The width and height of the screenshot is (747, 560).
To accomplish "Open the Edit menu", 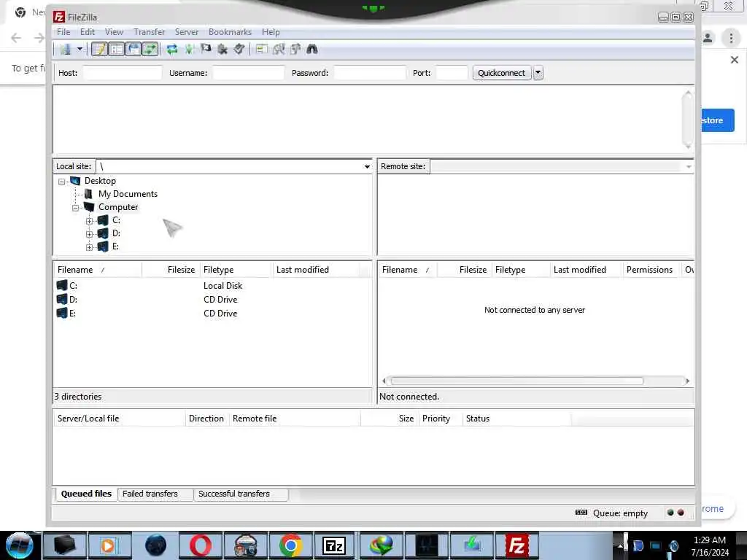I will [88, 32].
